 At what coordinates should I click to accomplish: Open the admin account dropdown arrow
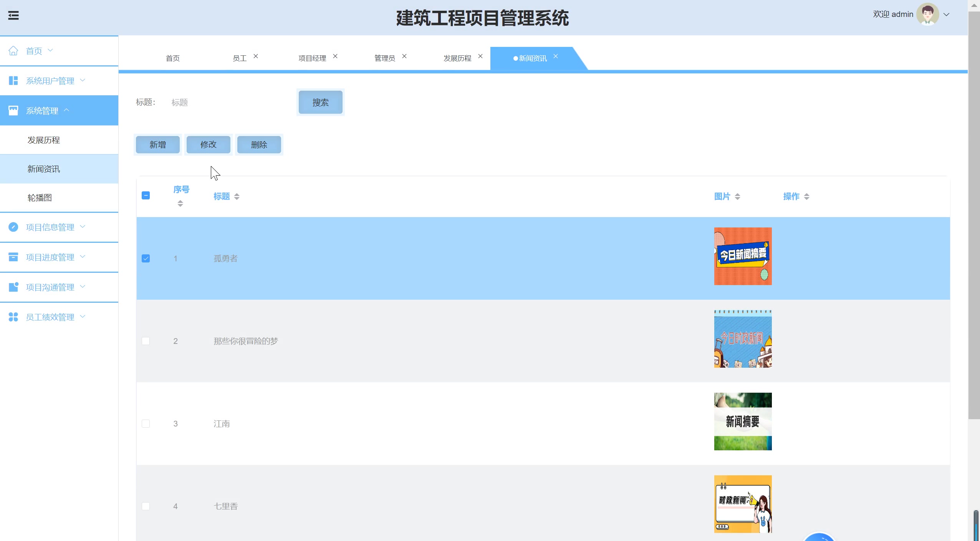coord(946,14)
